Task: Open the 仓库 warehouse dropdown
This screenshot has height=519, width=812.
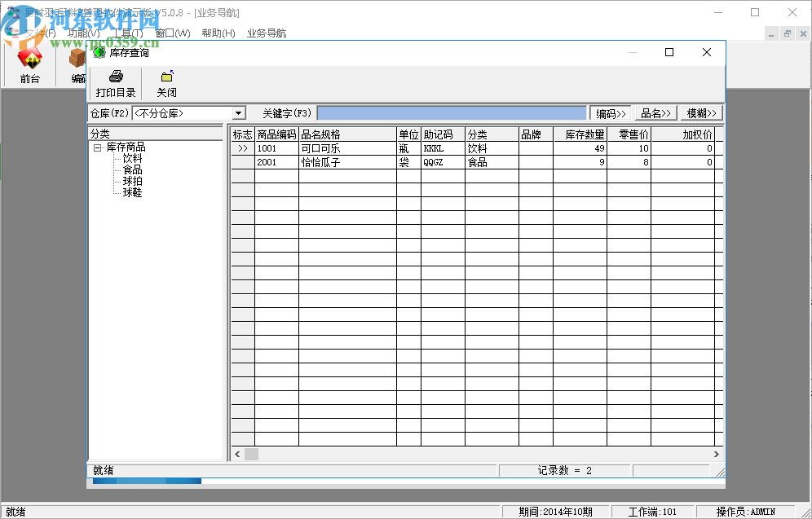Action: tap(239, 113)
